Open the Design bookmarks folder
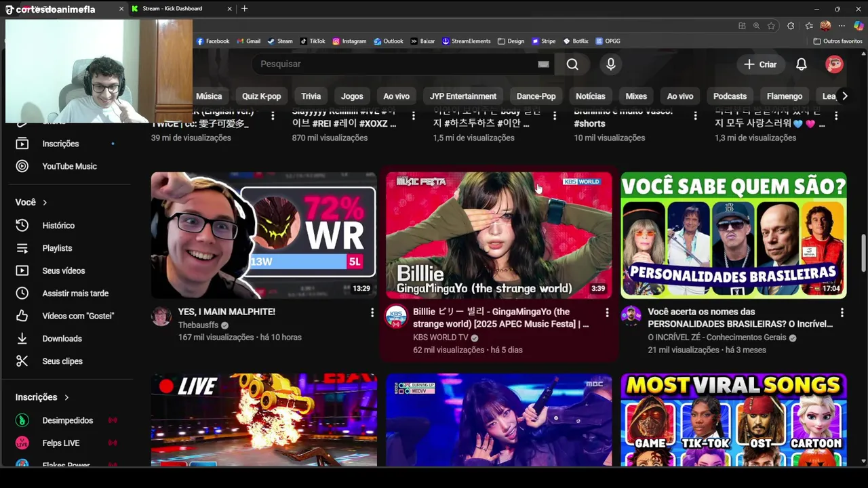The height and width of the screenshot is (488, 868). [x=511, y=41]
